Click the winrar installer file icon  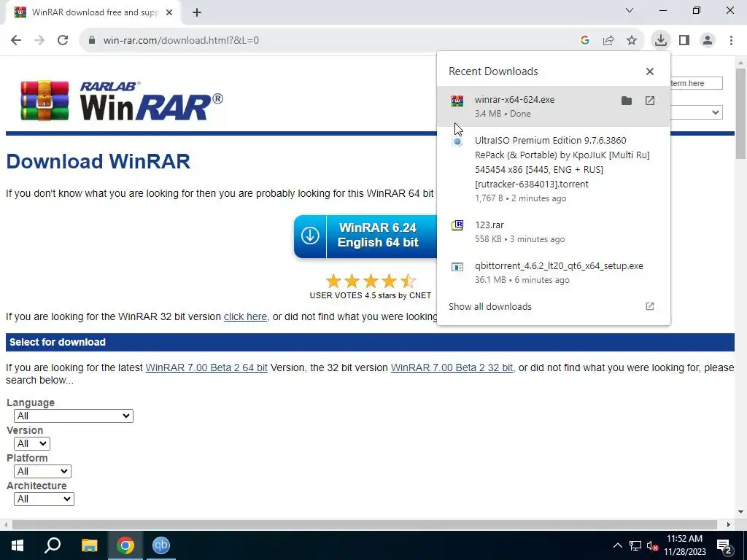(457, 101)
